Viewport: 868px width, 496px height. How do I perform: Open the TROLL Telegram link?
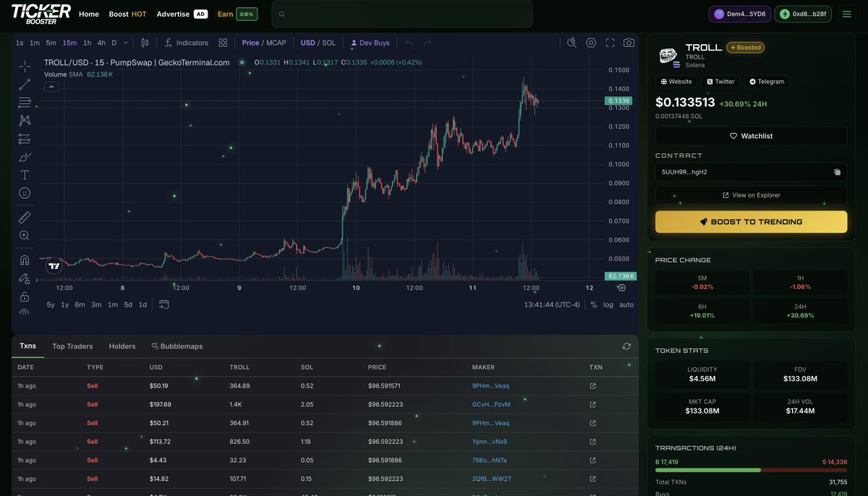click(767, 82)
